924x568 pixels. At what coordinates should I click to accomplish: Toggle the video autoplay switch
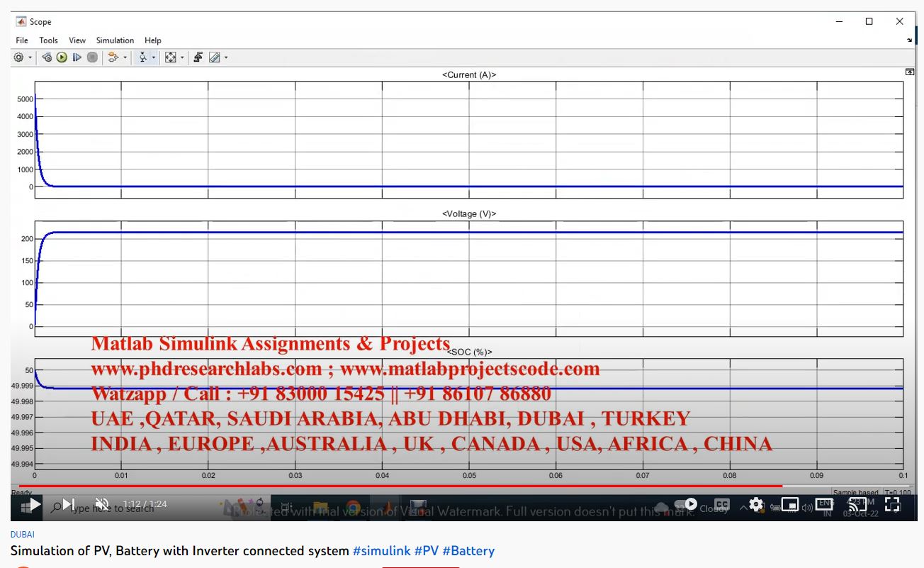(686, 505)
